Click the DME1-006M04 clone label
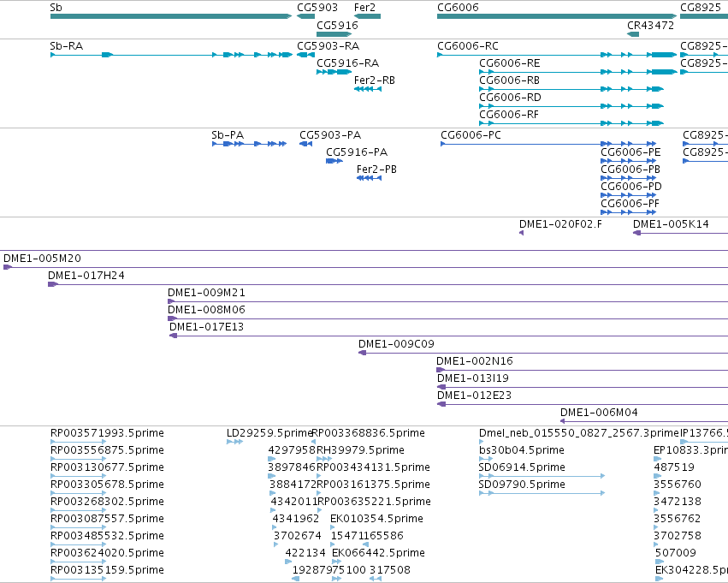This screenshot has width=728, height=583. 599,413
